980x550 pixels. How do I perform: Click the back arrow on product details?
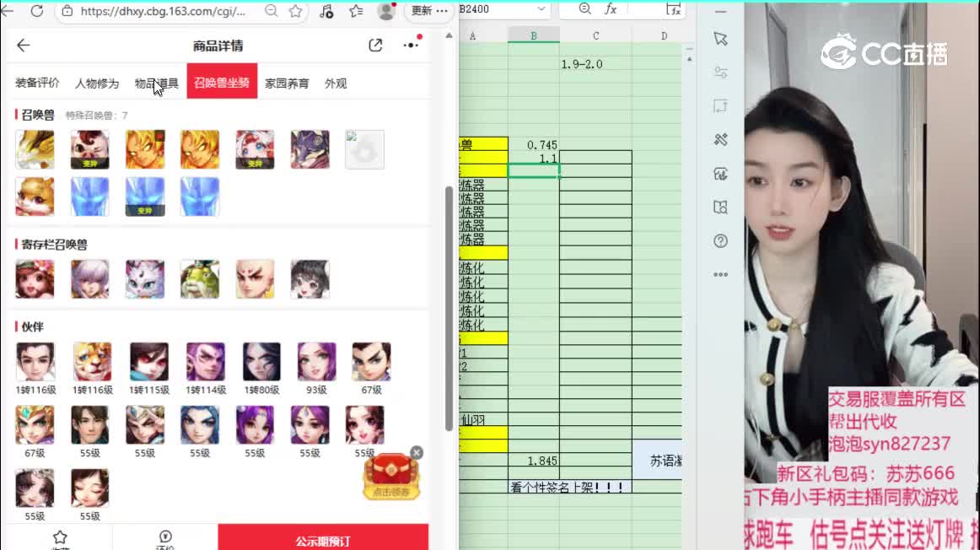[x=24, y=45]
